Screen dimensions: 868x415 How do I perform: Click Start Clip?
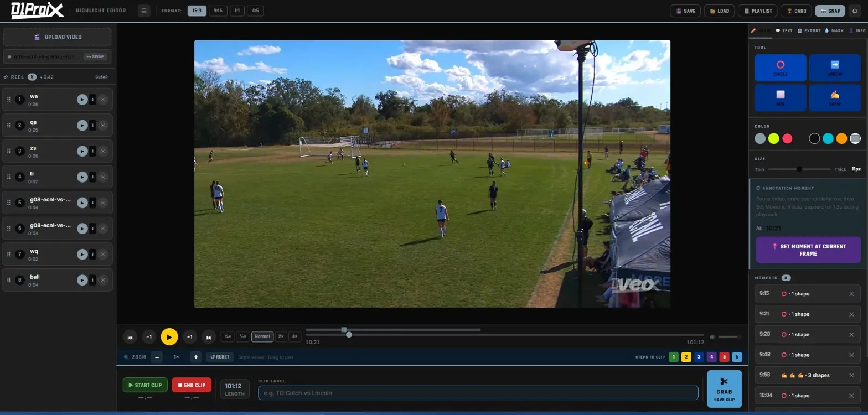[x=146, y=385]
